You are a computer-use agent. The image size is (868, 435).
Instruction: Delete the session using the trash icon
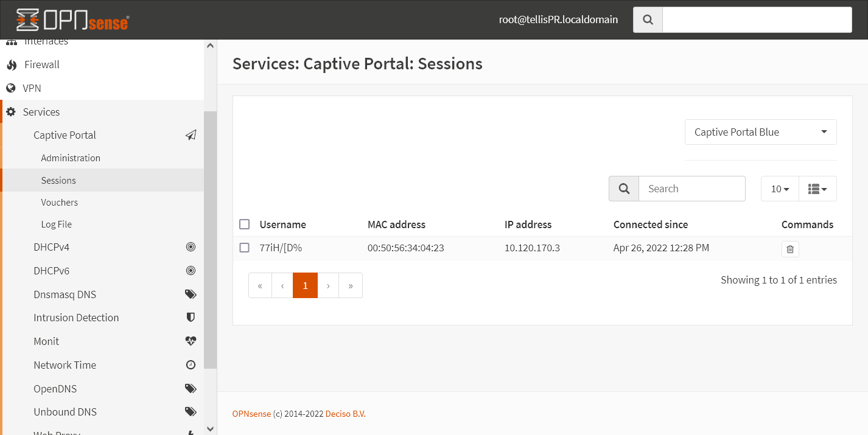tap(790, 249)
